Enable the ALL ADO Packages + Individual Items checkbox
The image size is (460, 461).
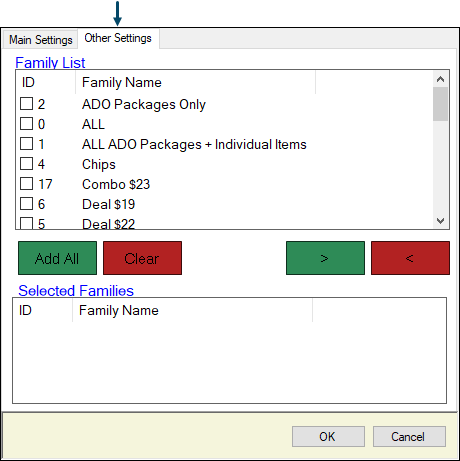pos(27,144)
